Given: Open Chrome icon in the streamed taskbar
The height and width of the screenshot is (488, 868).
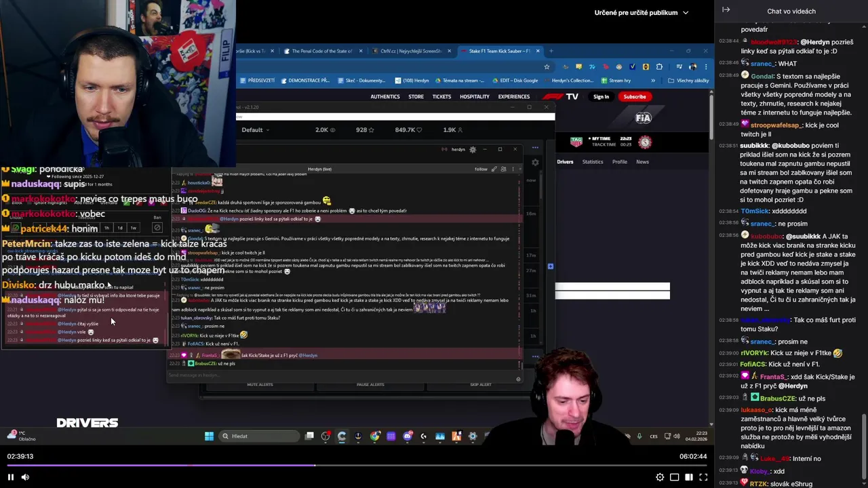Looking at the screenshot, I should click(x=374, y=436).
